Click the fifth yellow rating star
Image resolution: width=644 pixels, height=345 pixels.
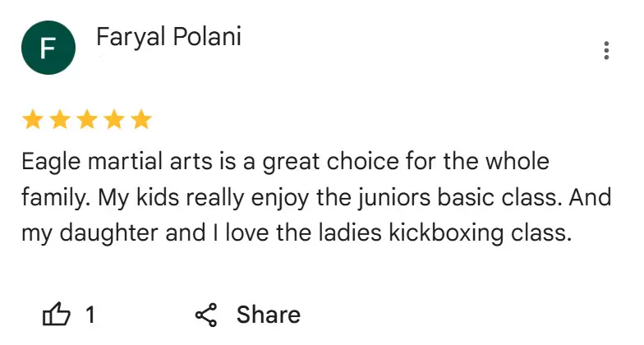tap(141, 120)
